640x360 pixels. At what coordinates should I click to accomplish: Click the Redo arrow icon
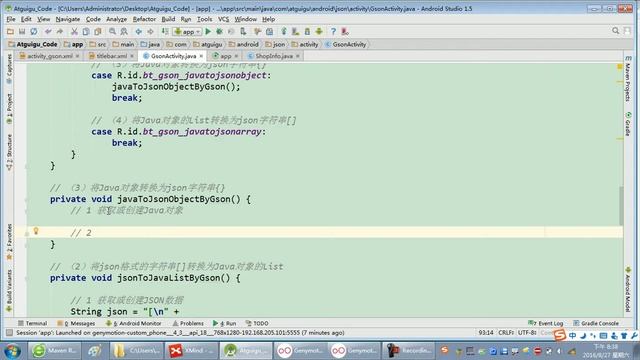[x=60, y=31]
